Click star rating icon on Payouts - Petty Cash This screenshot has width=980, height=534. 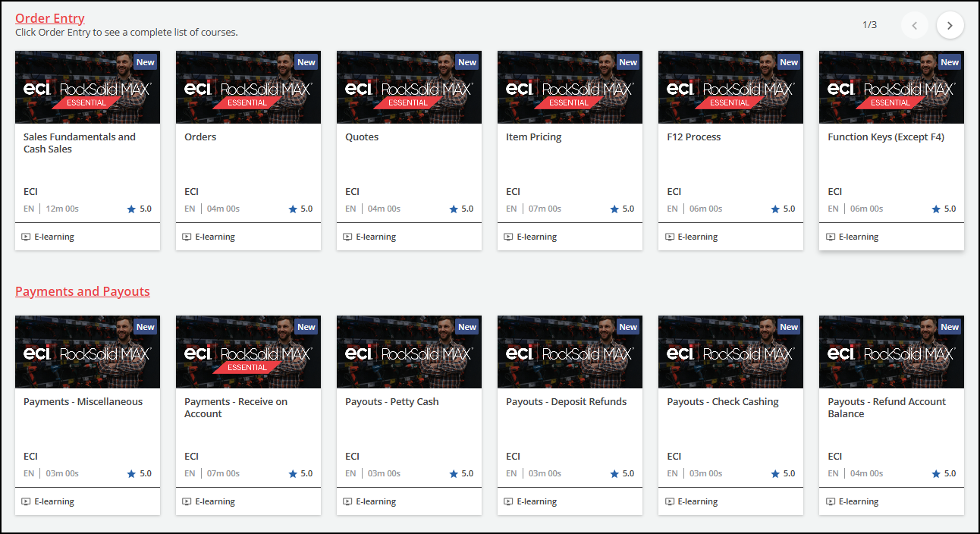coord(454,474)
